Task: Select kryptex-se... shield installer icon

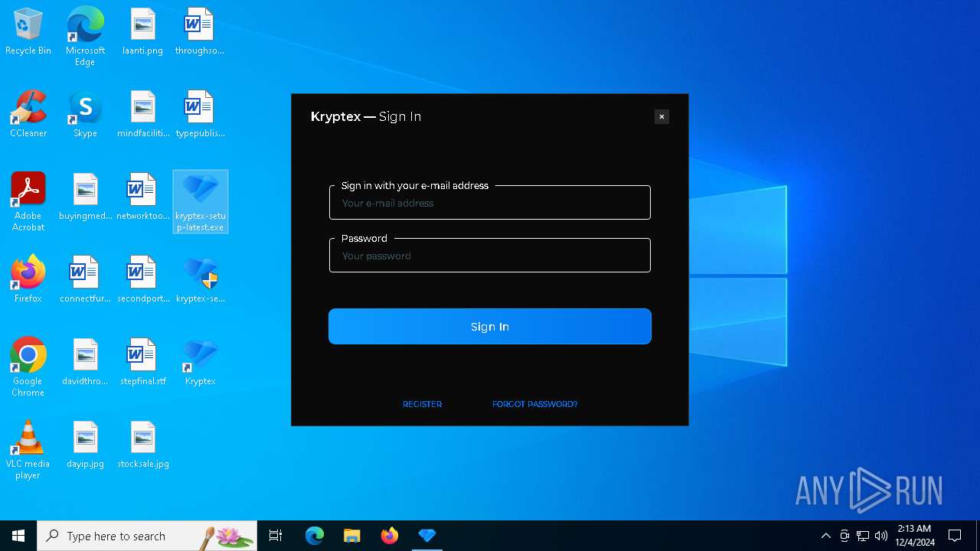Action: (201, 280)
